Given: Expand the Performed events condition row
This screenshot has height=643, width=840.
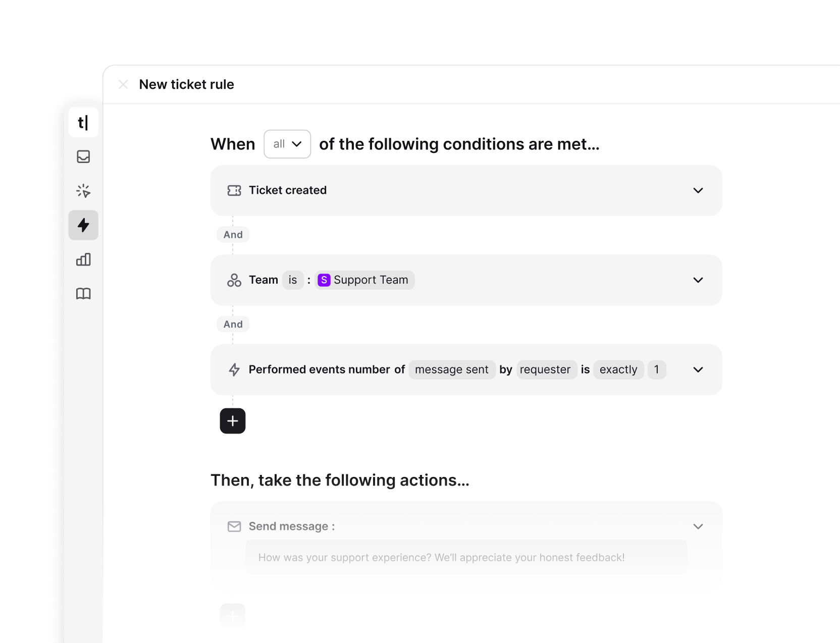Looking at the screenshot, I should tap(698, 369).
